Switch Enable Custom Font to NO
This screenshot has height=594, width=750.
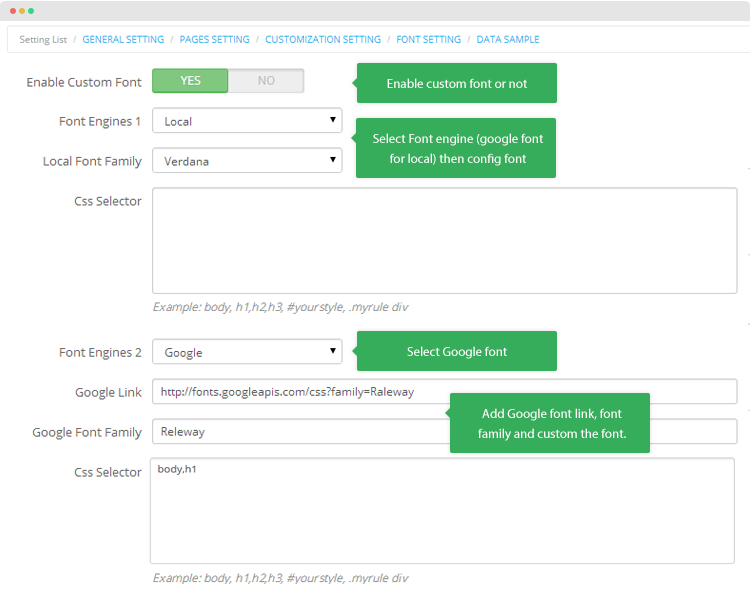click(266, 80)
